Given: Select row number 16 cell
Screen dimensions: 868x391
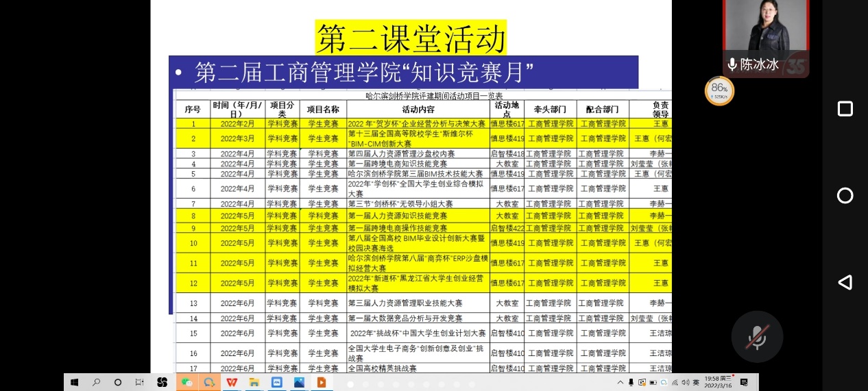Looking at the screenshot, I should 193,353.
